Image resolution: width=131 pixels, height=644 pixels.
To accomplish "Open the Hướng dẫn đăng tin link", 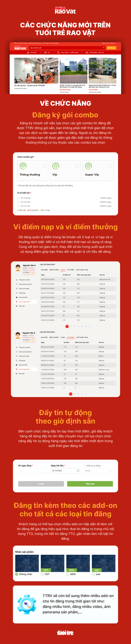I will [35, 43].
